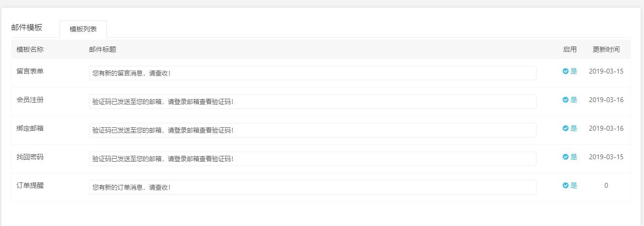The height and width of the screenshot is (226, 644).
Task: Switch to the 模板列表 tab
Action: point(83,29)
